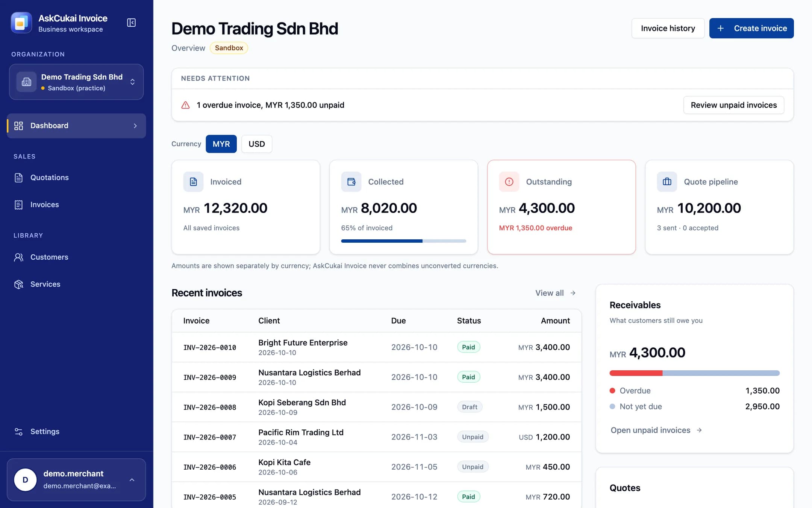Click the Collected card wallet icon
The width and height of the screenshot is (812, 508).
pos(351,182)
